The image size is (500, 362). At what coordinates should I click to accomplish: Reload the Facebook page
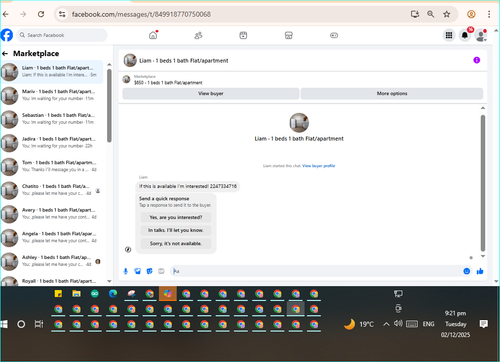(41, 14)
